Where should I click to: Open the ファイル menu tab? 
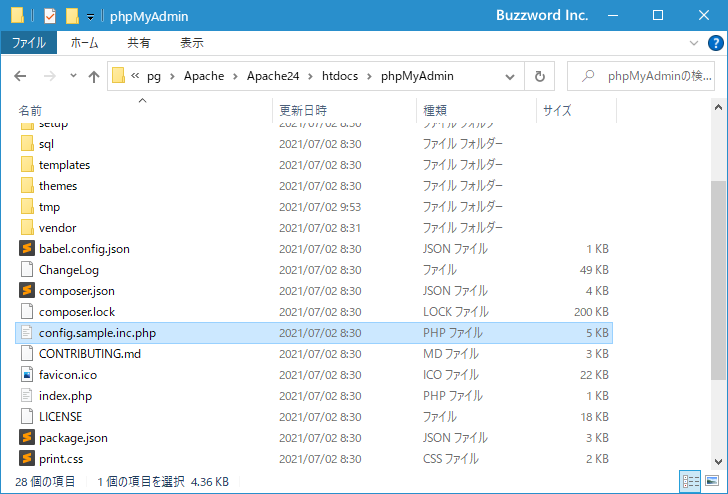29,43
